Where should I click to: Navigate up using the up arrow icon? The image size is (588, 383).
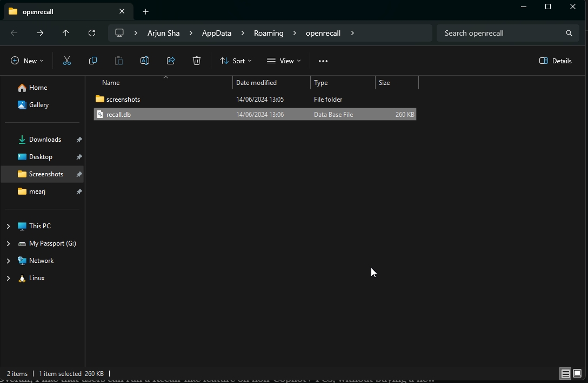[66, 33]
